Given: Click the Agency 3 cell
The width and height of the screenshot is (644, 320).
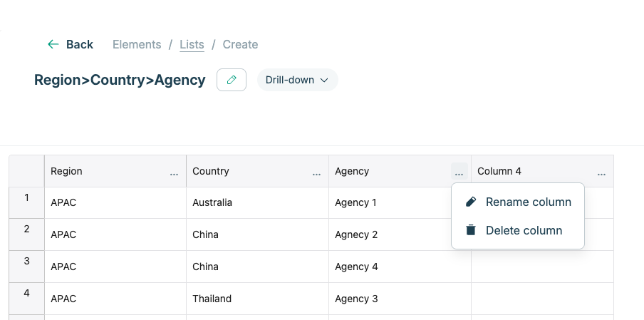Looking at the screenshot, I should tap(400, 299).
